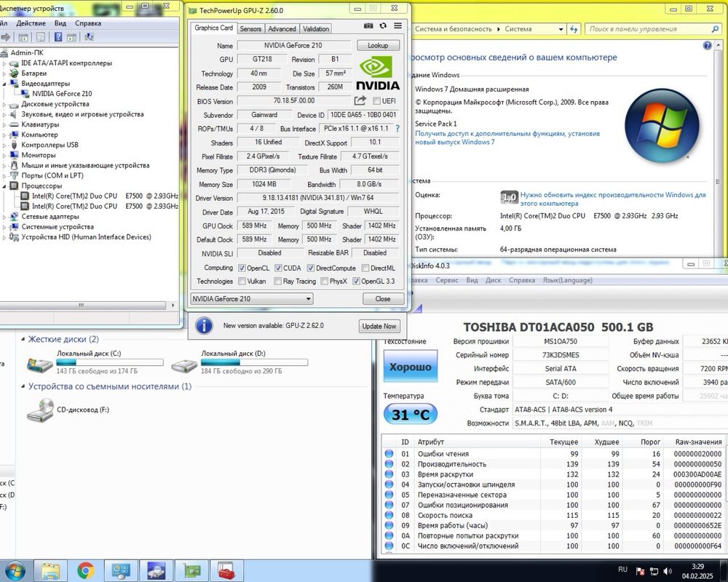The image size is (728, 582).
Task: Collapse the Жесткие диски (2) group
Action: tap(23, 339)
